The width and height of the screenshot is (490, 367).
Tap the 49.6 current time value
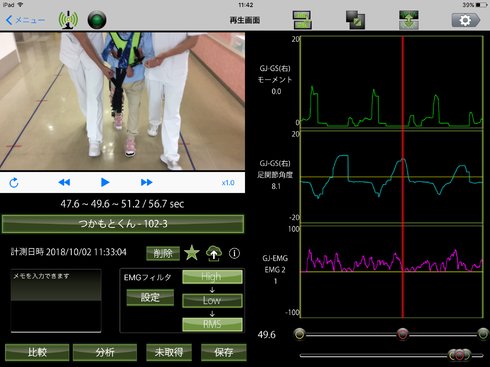pyautogui.click(x=266, y=335)
